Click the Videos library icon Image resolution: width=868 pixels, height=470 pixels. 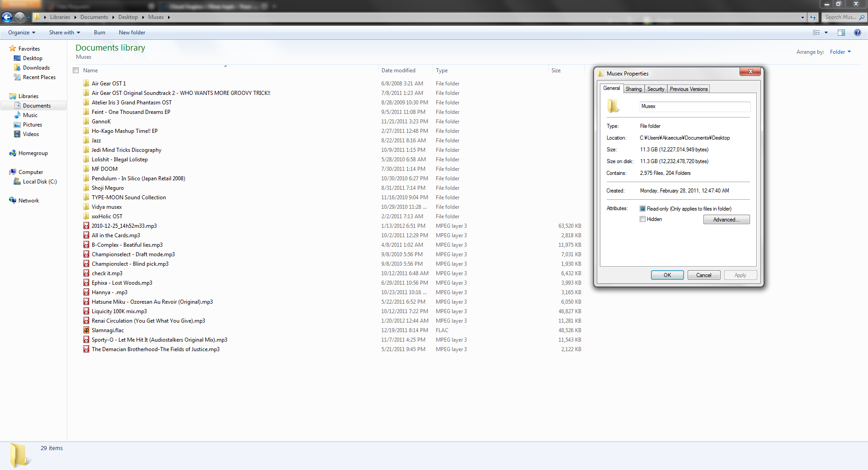point(17,134)
